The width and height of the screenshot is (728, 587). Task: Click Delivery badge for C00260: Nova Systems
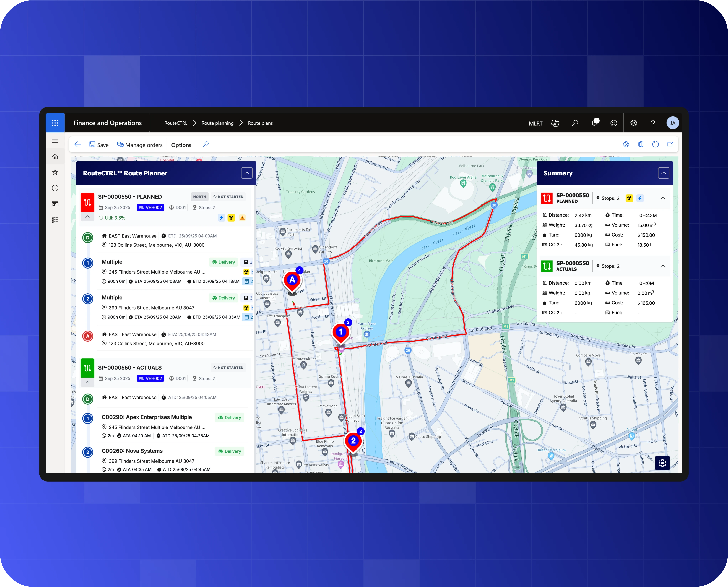(230, 451)
